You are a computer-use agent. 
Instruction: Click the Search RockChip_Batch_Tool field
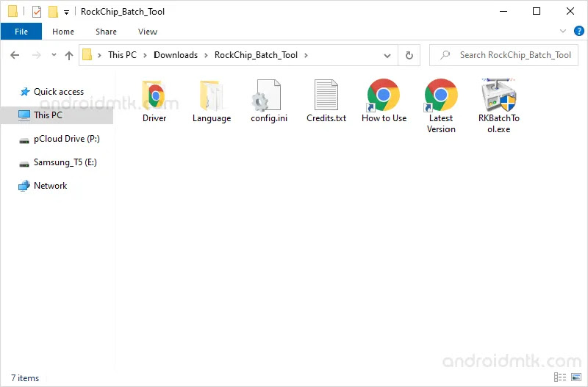point(503,55)
